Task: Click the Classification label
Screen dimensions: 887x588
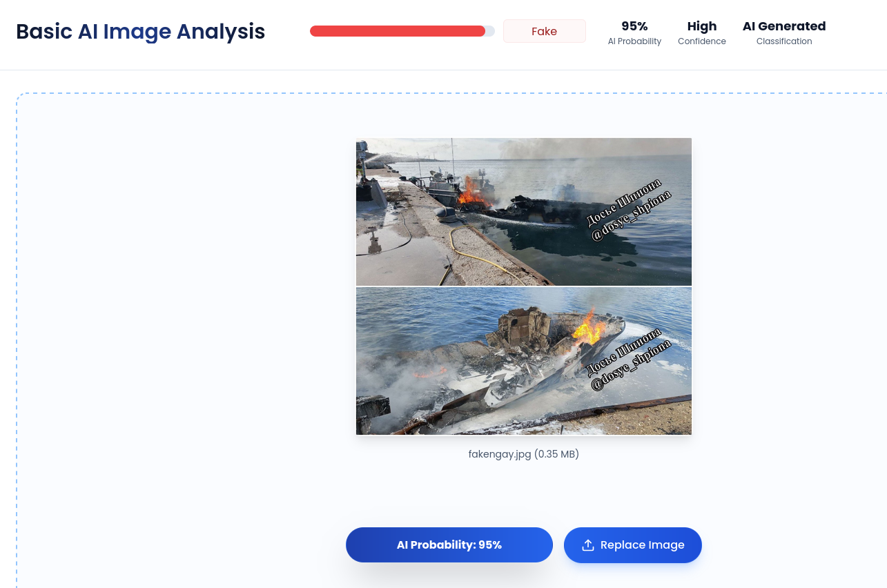Action: (x=784, y=41)
